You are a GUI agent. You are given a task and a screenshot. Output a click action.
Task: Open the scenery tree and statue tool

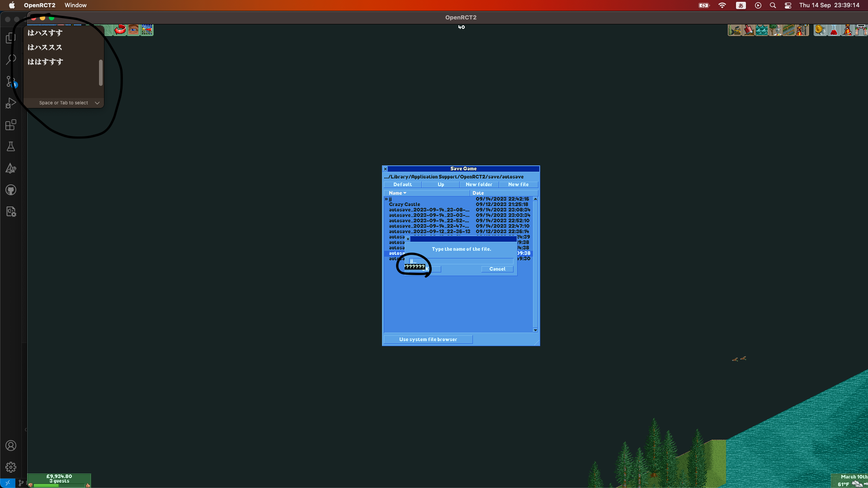775,30
